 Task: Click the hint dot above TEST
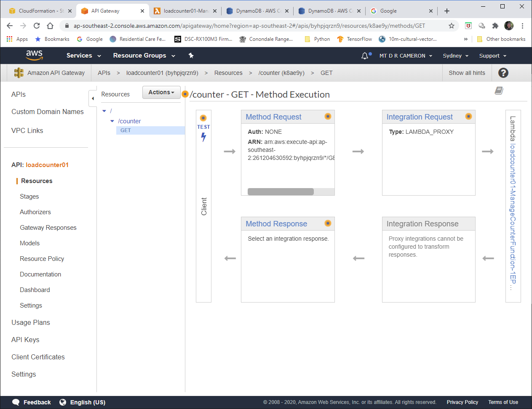click(x=203, y=118)
